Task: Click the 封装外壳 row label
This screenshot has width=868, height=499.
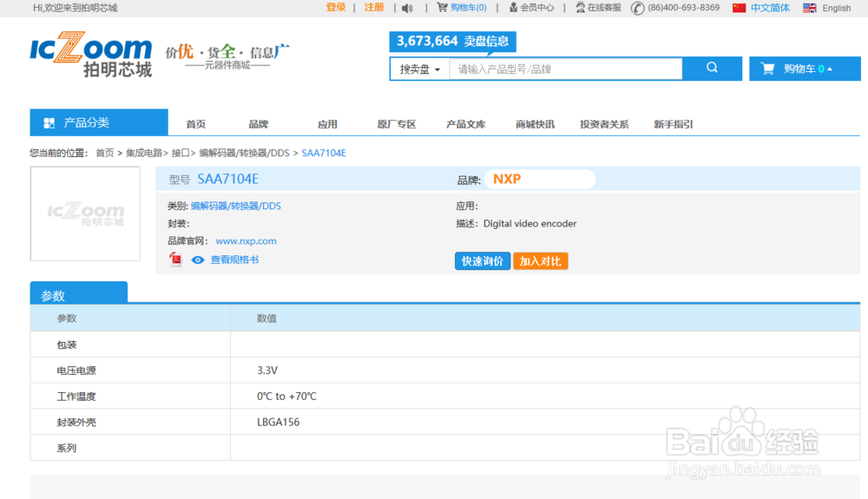Action: point(76,422)
